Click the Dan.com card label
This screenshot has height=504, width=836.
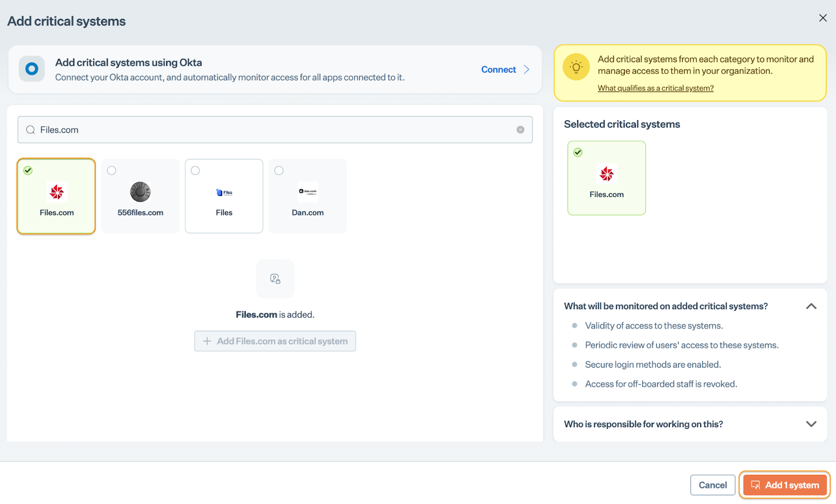click(308, 213)
